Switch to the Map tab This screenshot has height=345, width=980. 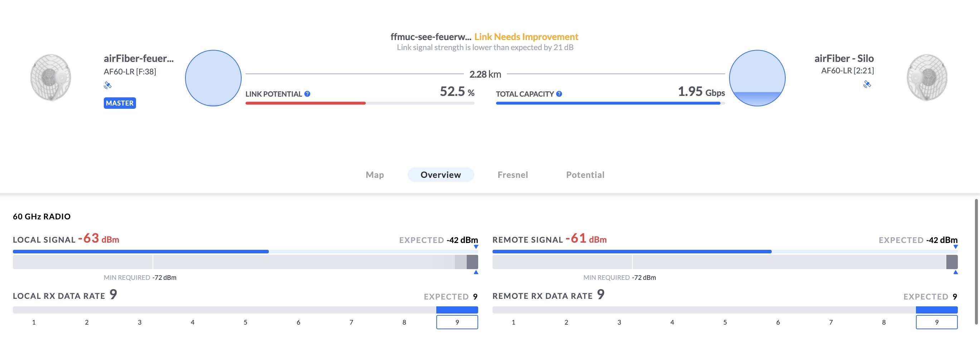(375, 175)
